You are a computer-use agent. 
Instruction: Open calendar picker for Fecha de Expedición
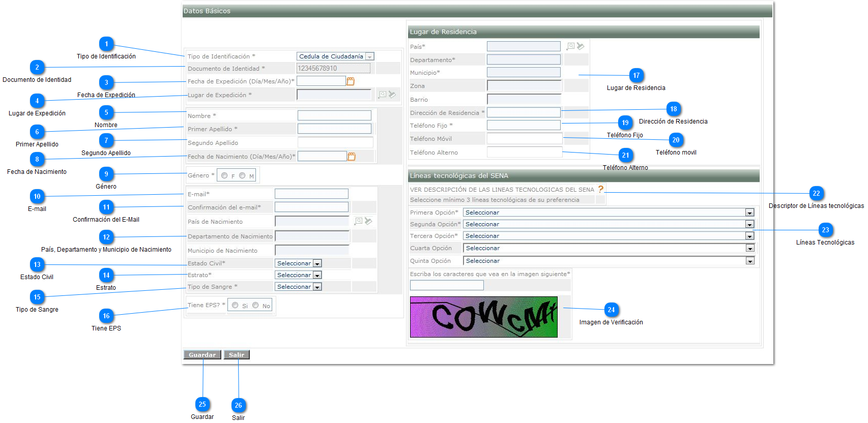(350, 81)
